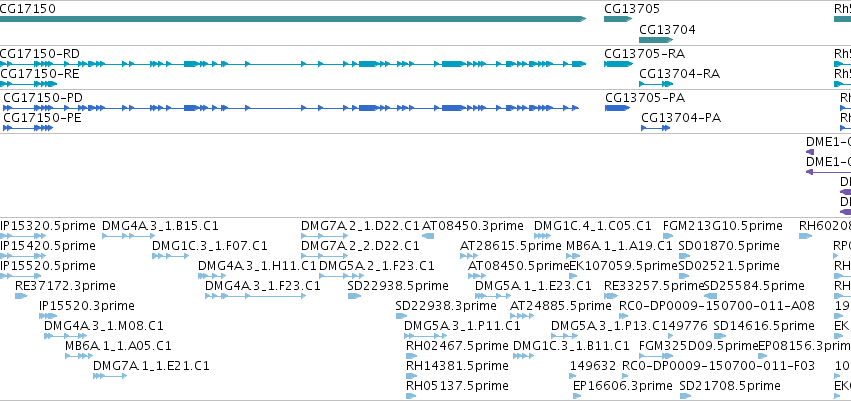Select the CG17150 gene bar
The image size is (851, 401).
click(293, 19)
